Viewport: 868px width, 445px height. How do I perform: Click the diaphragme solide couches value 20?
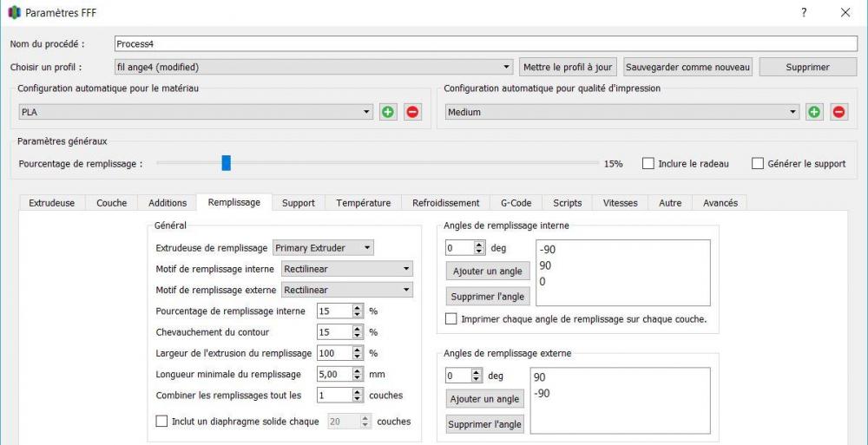coord(349,422)
